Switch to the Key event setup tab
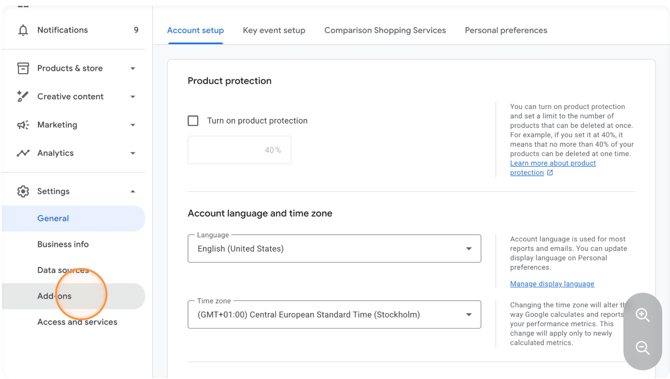Screen dimensions: 670x379 (274, 30)
